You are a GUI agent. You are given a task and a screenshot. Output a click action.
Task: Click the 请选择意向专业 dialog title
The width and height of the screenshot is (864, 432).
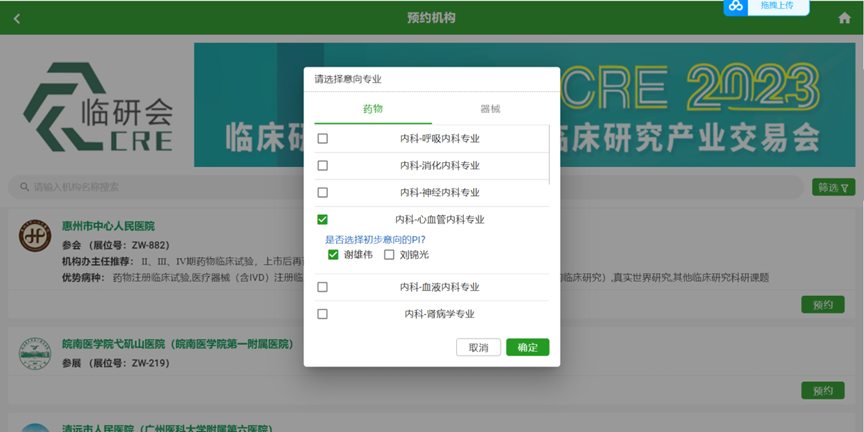pyautogui.click(x=348, y=79)
